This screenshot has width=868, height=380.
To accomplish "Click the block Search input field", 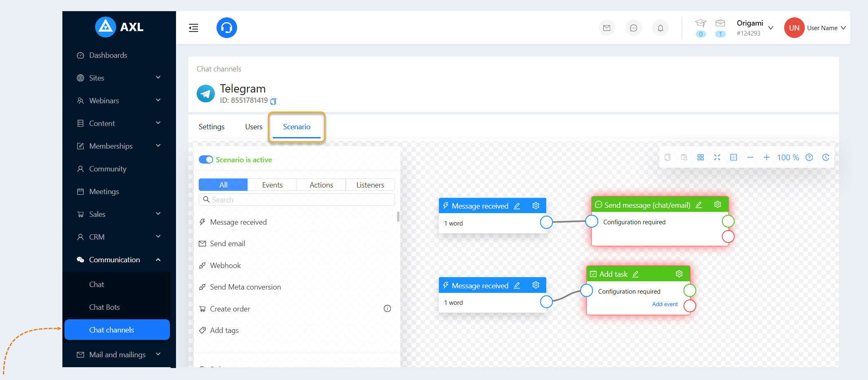I will [x=297, y=199].
